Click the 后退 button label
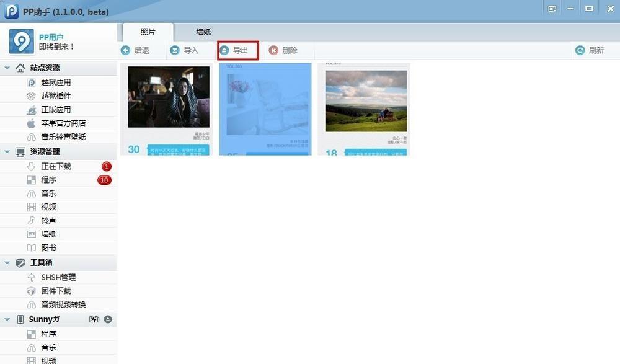620x364 pixels. pos(141,50)
